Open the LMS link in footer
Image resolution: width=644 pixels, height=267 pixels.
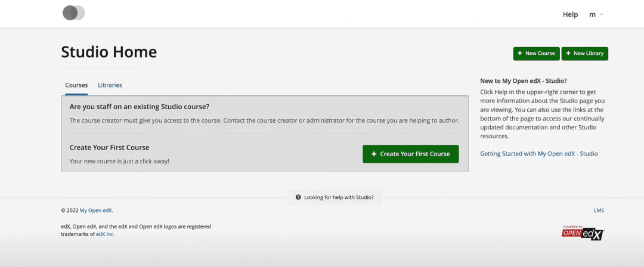click(x=599, y=210)
